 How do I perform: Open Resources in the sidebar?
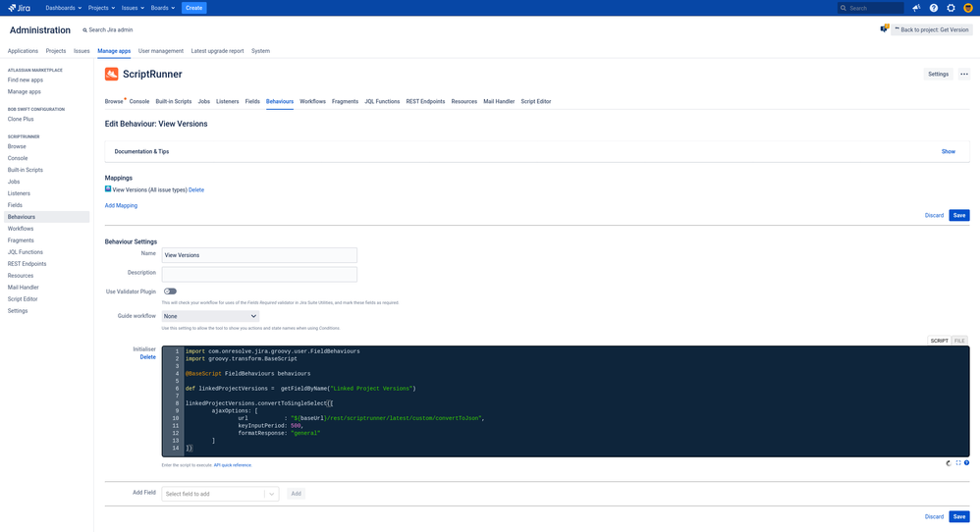21,276
